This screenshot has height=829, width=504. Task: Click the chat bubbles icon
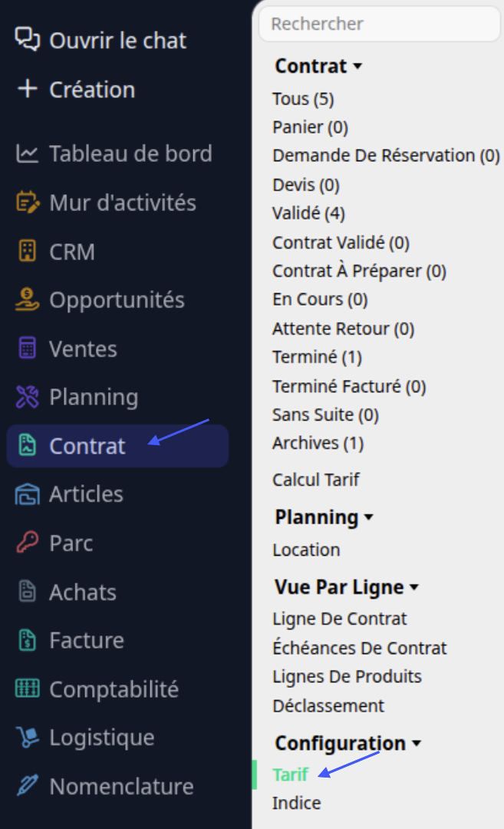click(27, 39)
